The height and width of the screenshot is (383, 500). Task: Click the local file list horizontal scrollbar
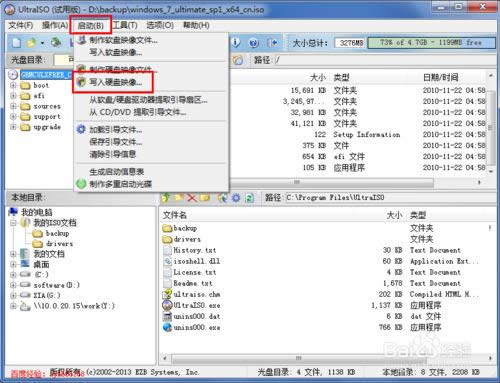(299, 358)
